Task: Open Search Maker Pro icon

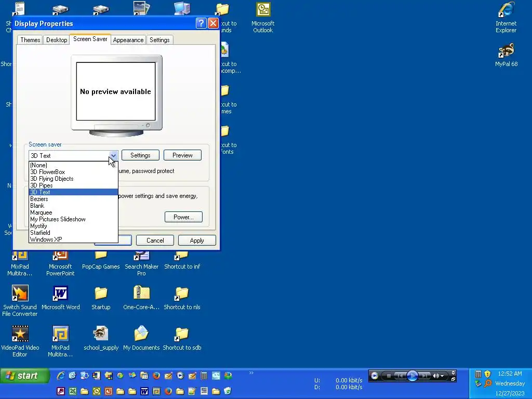Action: (x=141, y=263)
